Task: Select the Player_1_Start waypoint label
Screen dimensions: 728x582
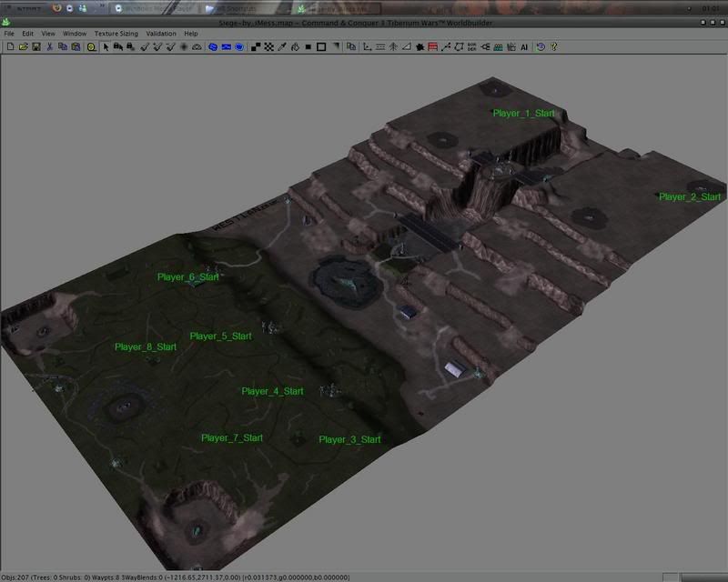Action: coord(523,114)
